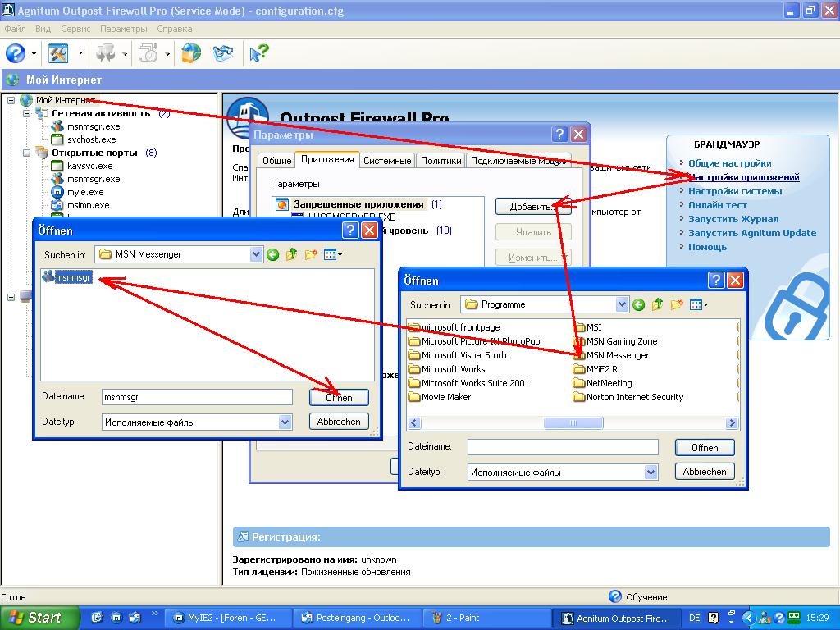
Task: Open Dateityp dropdown in MSN Messenger dialog
Action: coord(285,422)
